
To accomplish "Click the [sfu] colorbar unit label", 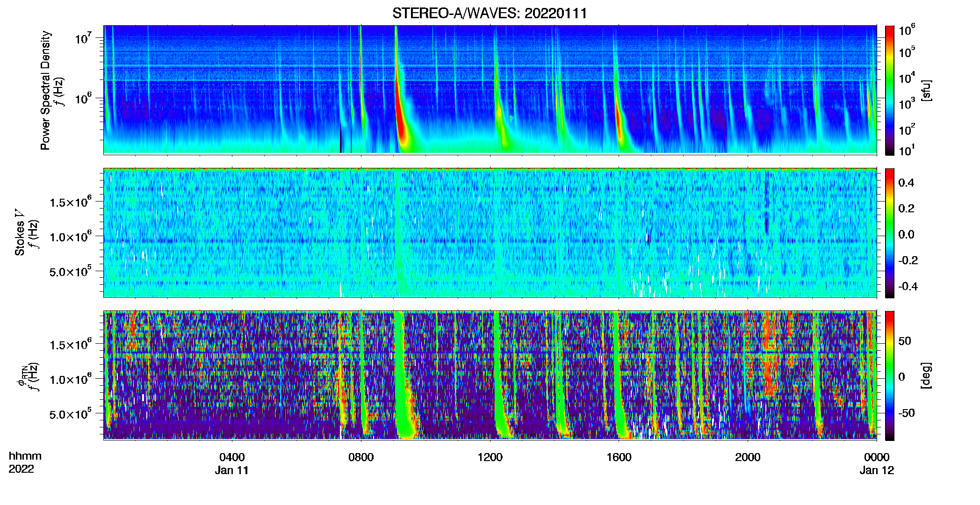I will tap(926, 90).
